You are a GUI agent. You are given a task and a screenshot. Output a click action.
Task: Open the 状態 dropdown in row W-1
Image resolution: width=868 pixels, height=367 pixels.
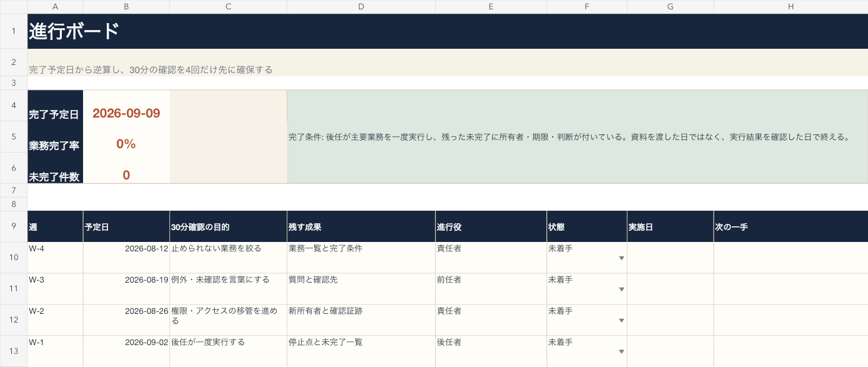pos(621,352)
